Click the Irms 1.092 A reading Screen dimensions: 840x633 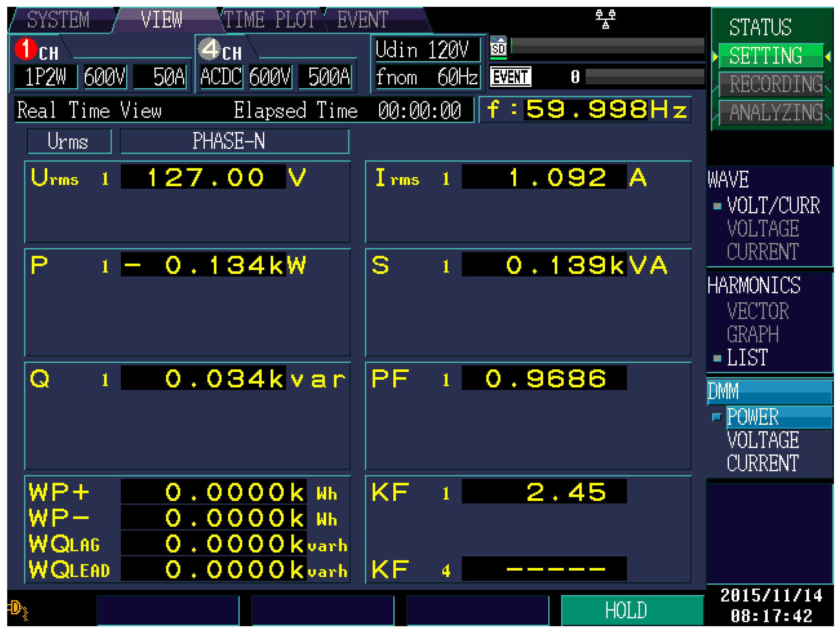tap(544, 177)
